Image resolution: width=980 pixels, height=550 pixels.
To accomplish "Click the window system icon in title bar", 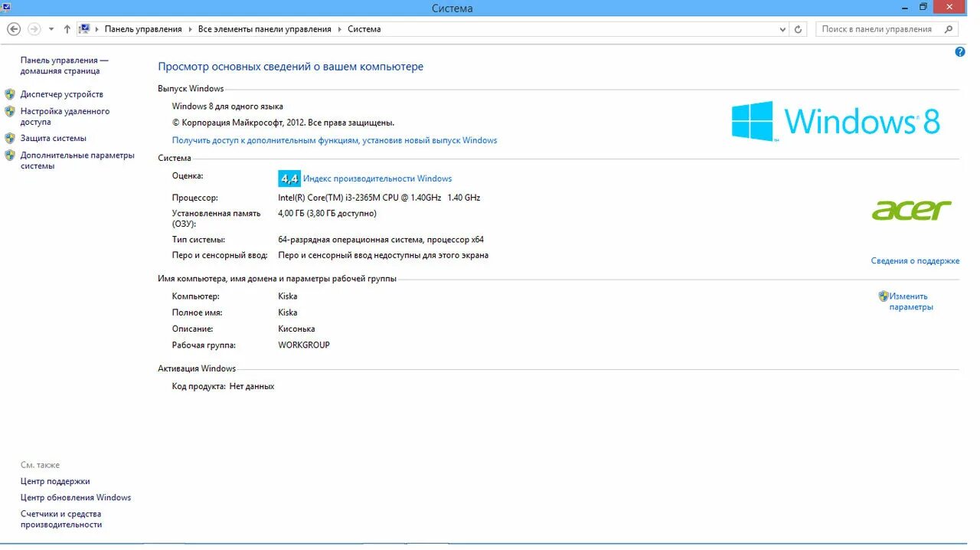I will (x=5, y=7).
